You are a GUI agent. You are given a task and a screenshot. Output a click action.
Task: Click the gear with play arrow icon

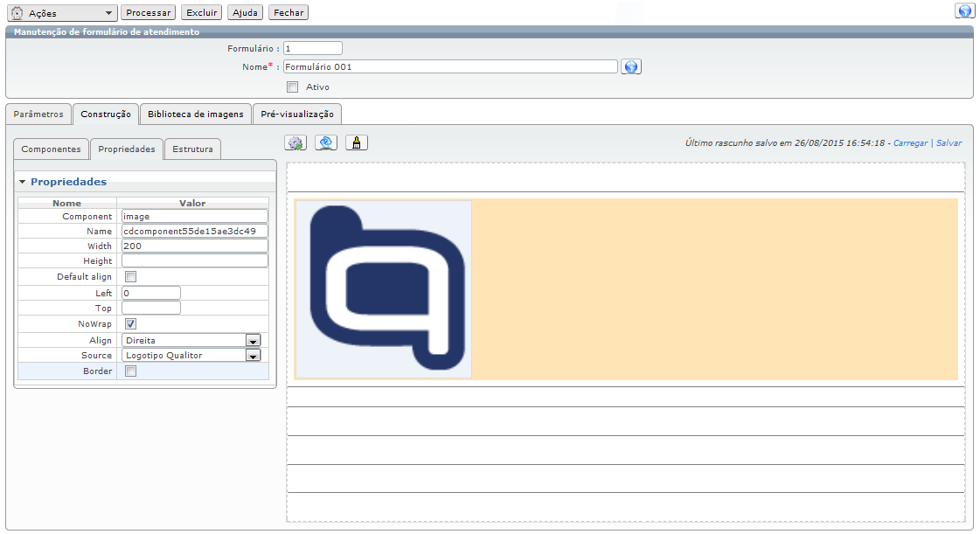coord(295,143)
